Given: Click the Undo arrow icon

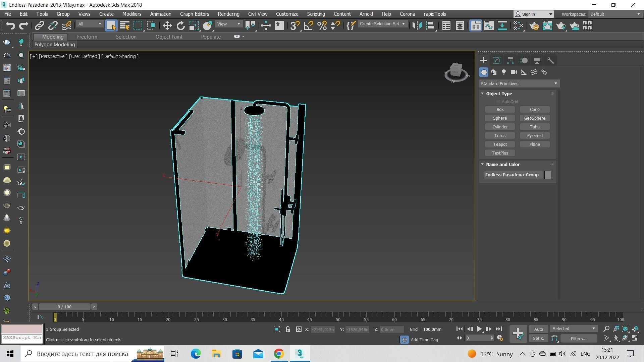Looking at the screenshot, I should coord(10,26).
